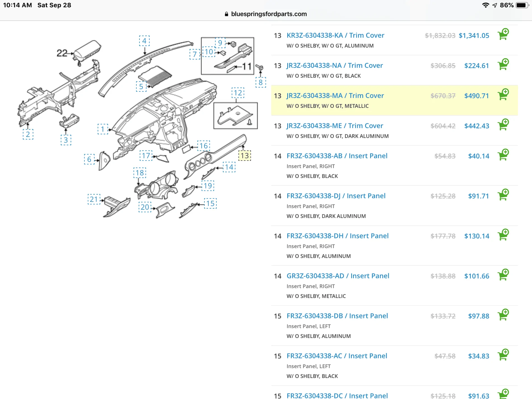
Task: Click the sale price $40.14
Action: pos(479,156)
